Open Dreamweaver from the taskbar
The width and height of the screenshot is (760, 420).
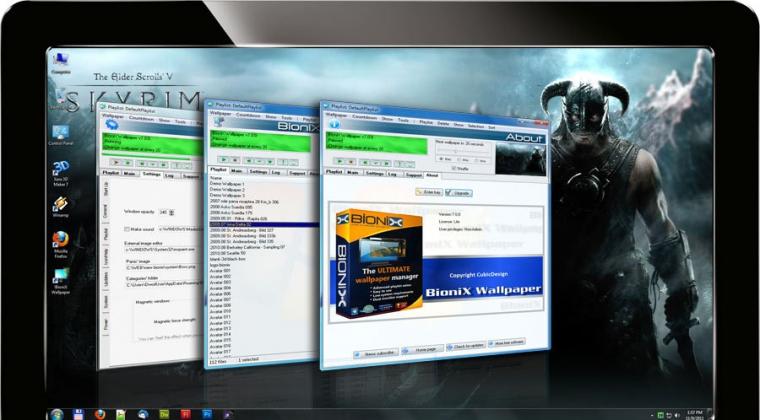164,415
